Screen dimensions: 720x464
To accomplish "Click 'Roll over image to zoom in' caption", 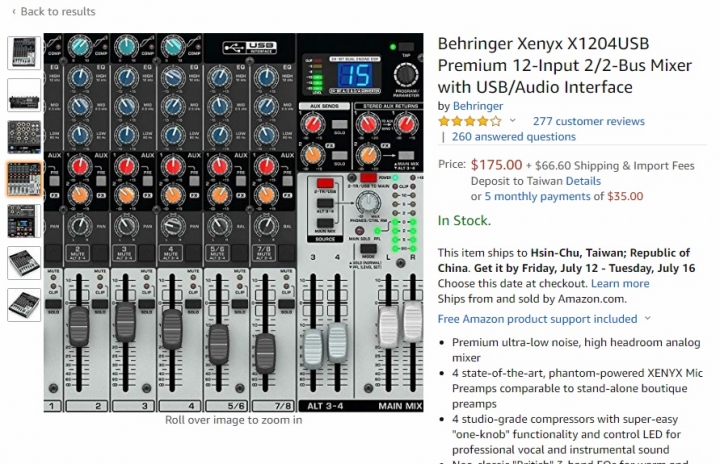I will click(x=233, y=420).
